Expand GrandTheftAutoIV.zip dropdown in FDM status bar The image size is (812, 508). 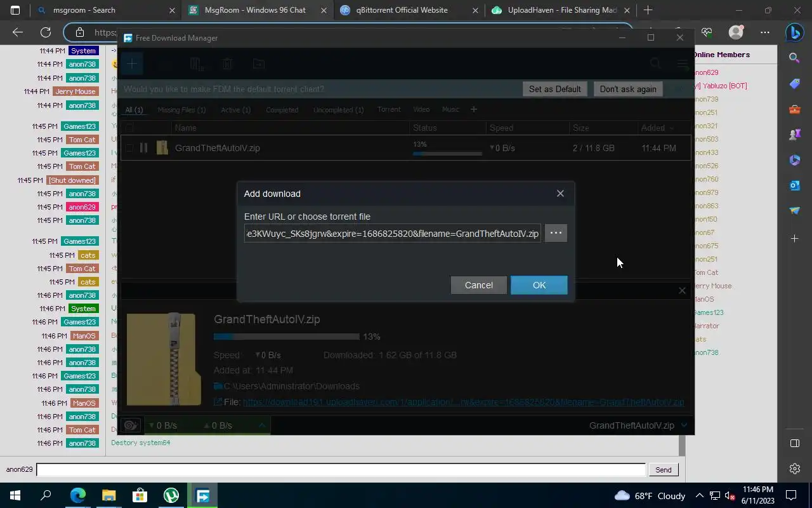(x=684, y=425)
